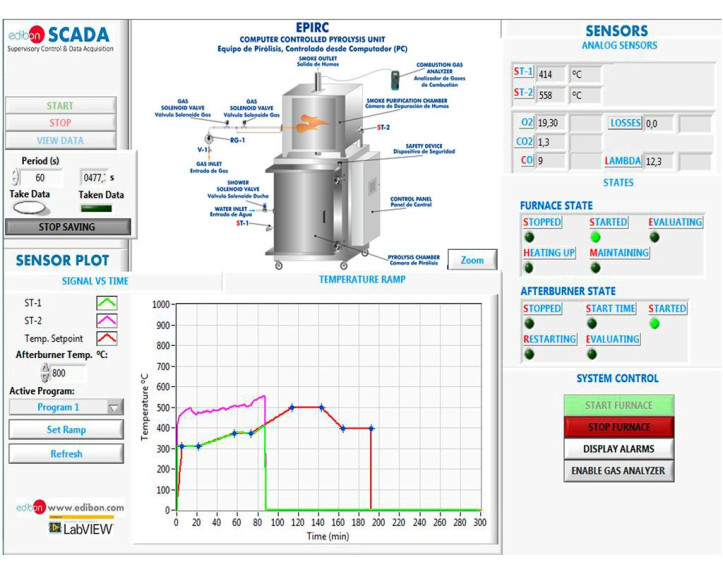Click the Set Ramp button
Image resolution: width=723 pixels, height=584 pixels.
pyautogui.click(x=66, y=429)
